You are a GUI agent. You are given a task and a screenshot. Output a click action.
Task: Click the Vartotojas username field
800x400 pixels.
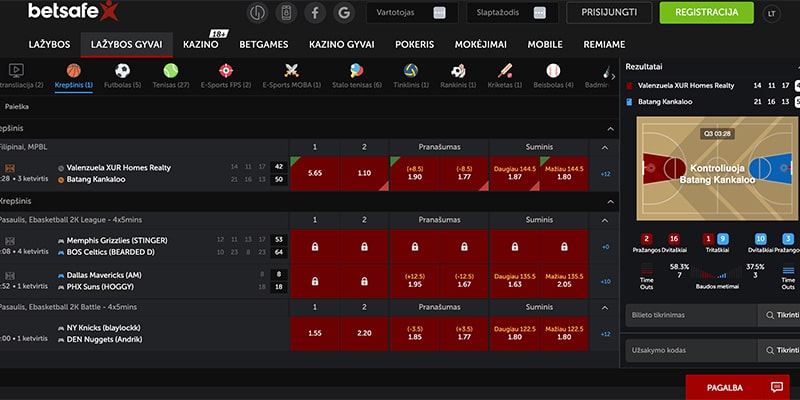click(412, 13)
